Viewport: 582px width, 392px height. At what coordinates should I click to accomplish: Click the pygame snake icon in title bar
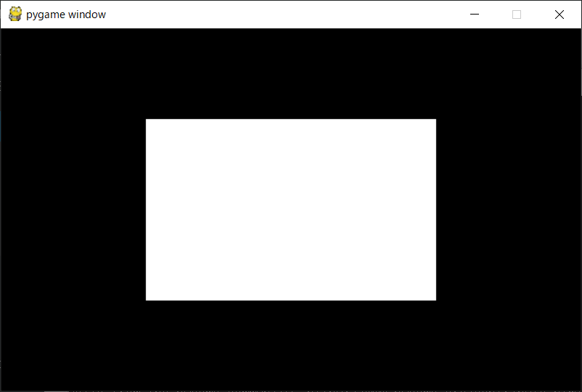click(15, 14)
